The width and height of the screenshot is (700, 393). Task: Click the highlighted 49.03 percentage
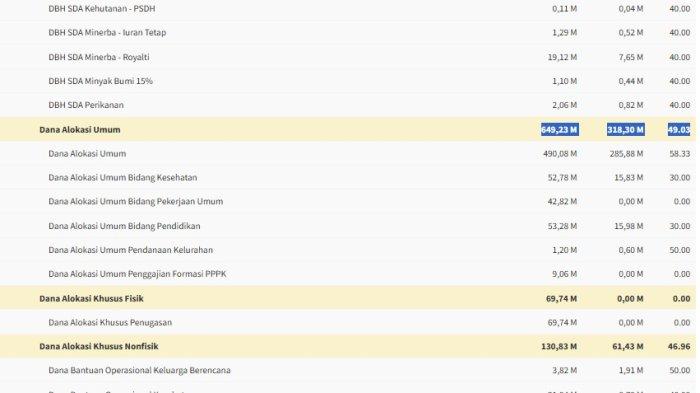[679, 130]
